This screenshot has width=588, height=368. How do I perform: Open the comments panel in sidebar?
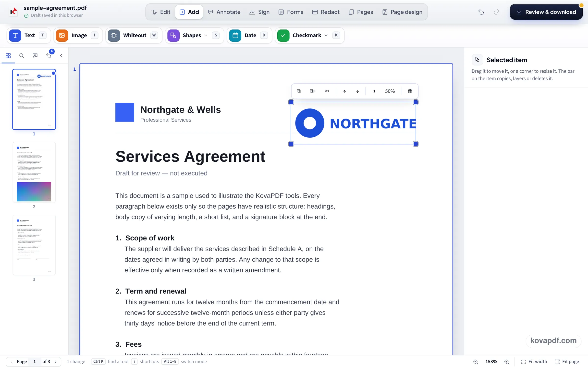35,56
